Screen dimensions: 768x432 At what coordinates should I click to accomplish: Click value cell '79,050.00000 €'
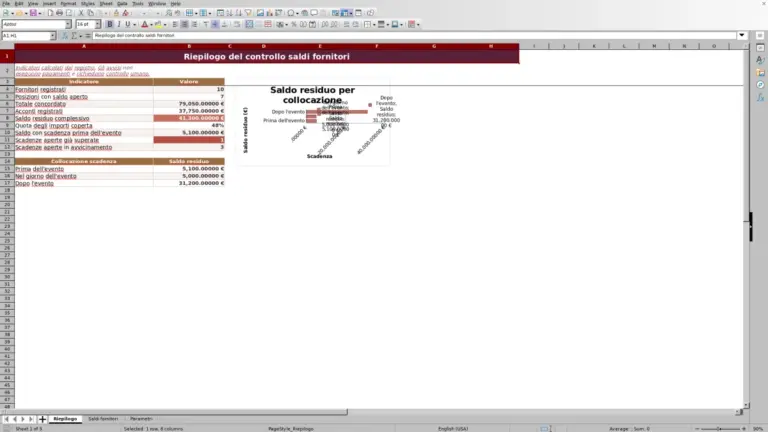pyautogui.click(x=189, y=104)
